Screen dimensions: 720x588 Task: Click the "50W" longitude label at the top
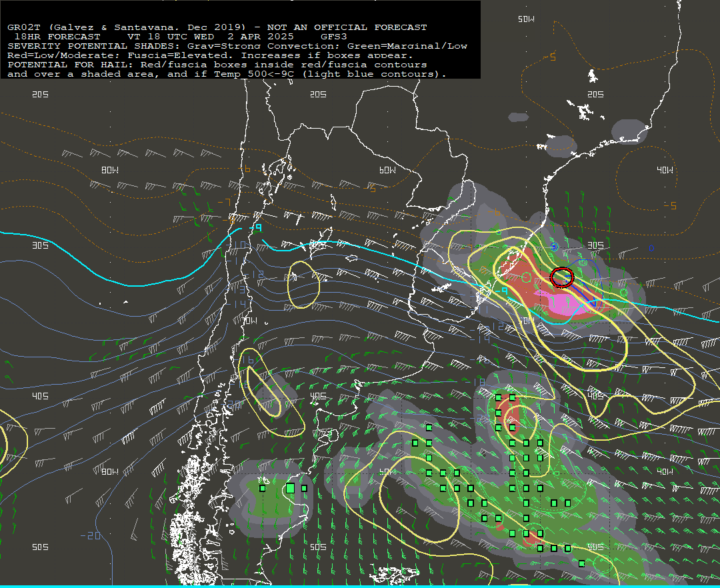tap(526, 19)
